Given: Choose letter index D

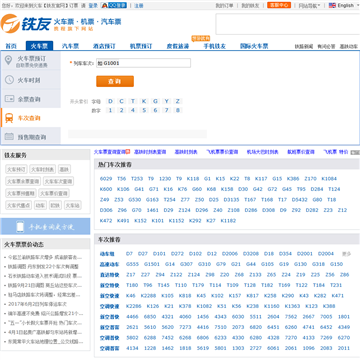Looking at the screenshot, I should [x=110, y=101].
